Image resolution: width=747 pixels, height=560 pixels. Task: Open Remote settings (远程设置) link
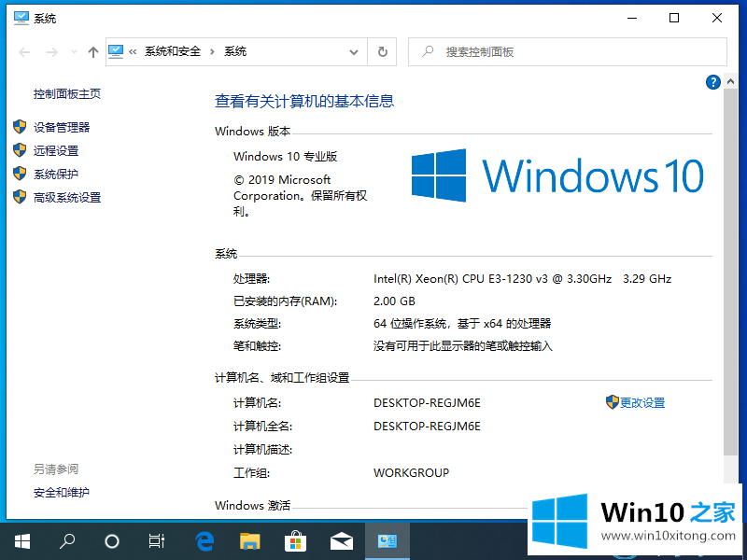pyautogui.click(x=56, y=150)
